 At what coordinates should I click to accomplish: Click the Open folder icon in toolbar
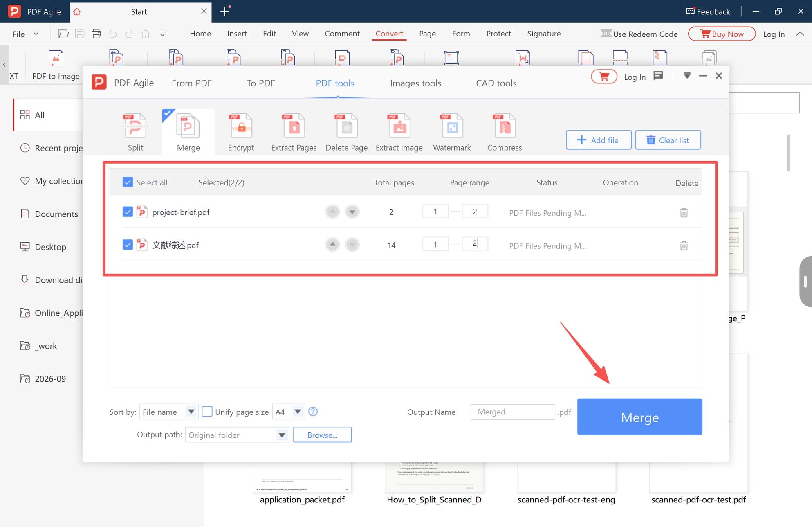(63, 34)
